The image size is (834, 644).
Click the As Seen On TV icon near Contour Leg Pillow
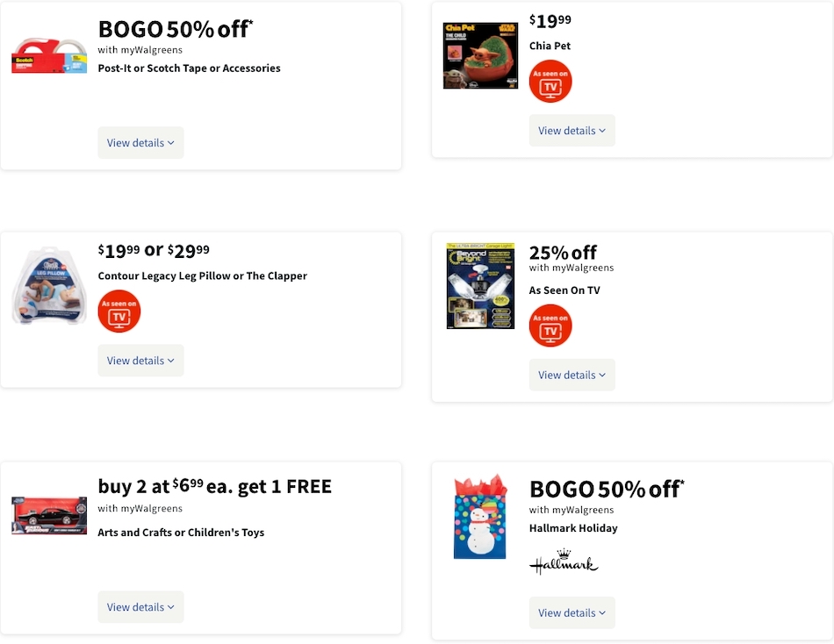coord(119,311)
